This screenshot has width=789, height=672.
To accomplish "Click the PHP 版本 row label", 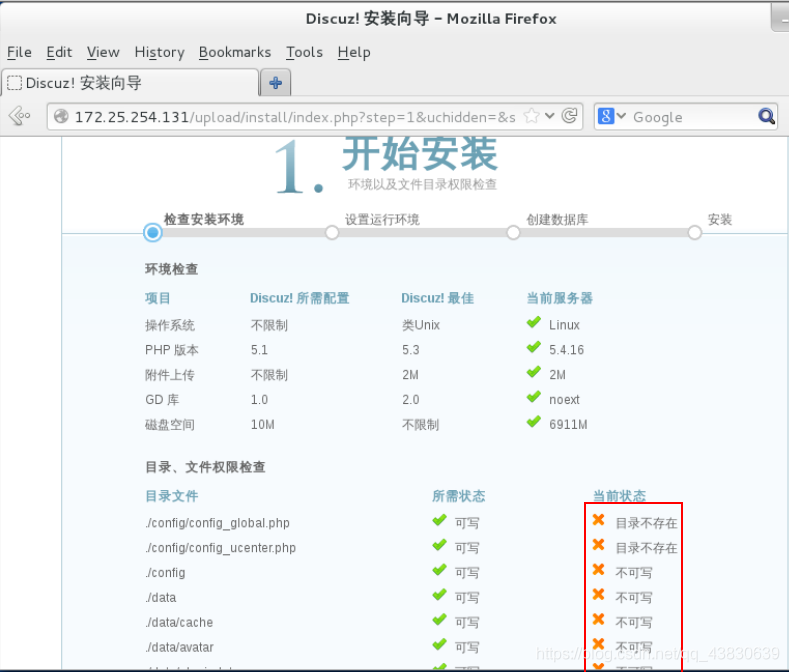I will pyautogui.click(x=172, y=350).
